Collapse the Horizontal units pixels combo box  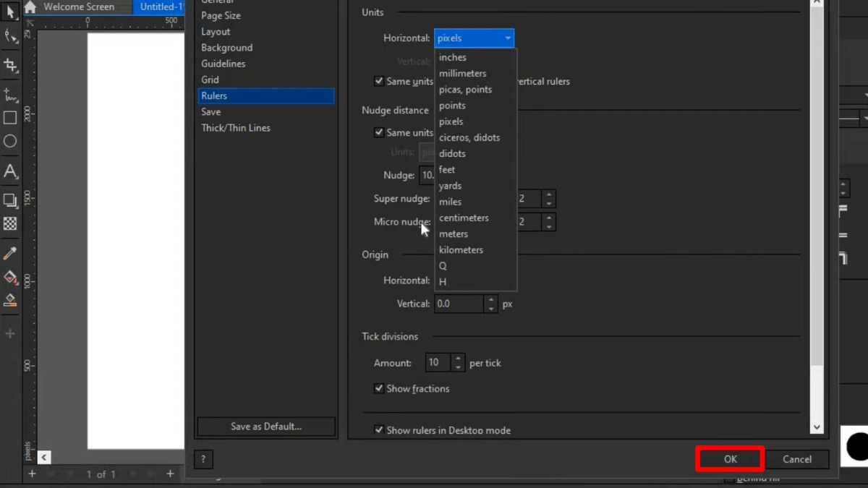474,38
